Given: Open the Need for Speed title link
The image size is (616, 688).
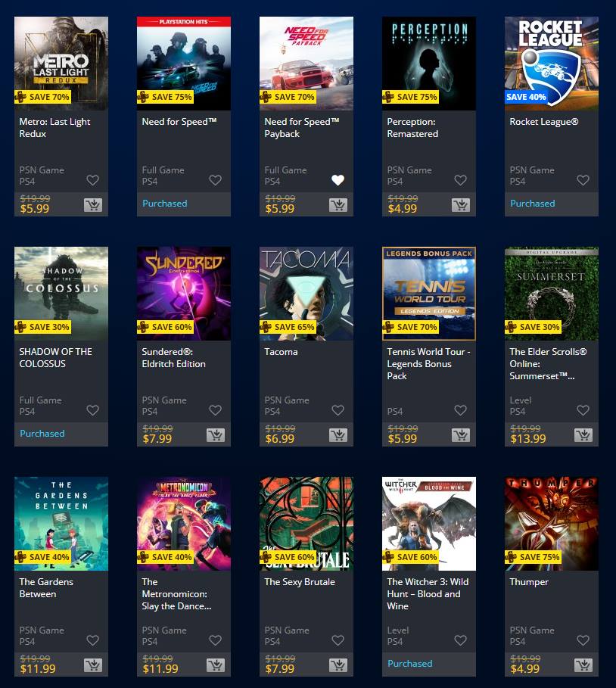Looking at the screenshot, I should (x=179, y=122).
